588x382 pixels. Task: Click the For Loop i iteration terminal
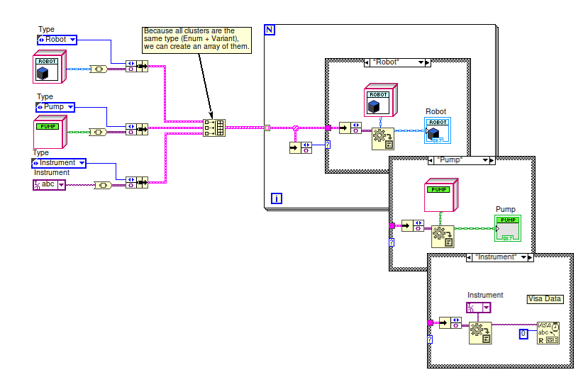click(277, 198)
